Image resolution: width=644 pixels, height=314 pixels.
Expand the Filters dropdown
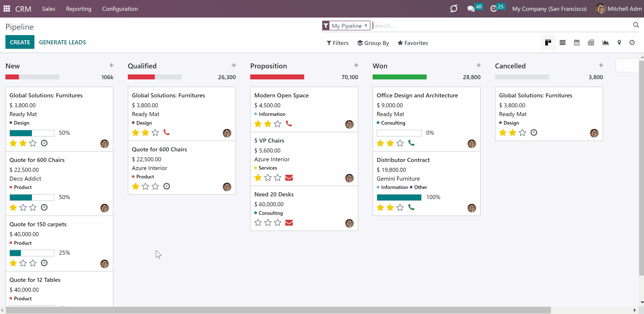pos(338,43)
